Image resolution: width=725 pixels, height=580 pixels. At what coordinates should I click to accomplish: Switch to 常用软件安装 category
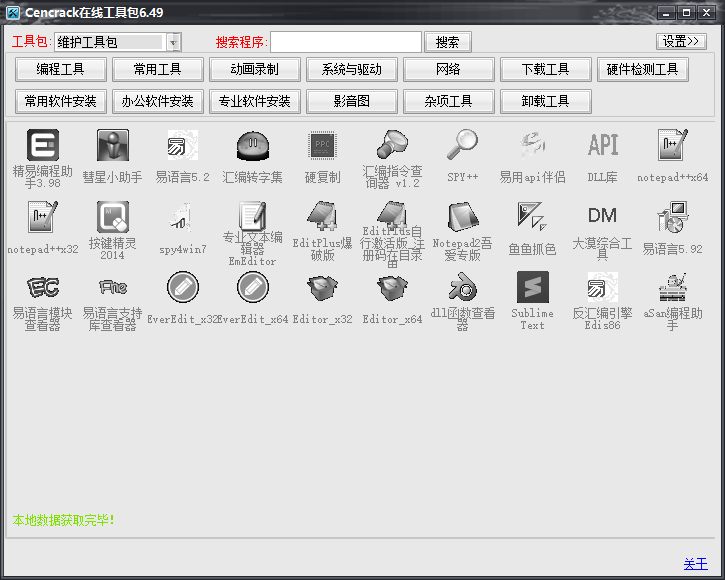pos(61,101)
